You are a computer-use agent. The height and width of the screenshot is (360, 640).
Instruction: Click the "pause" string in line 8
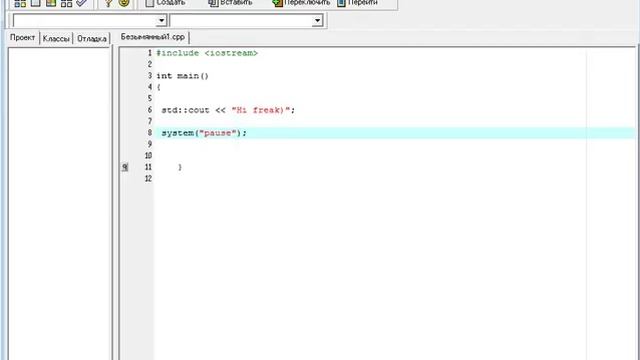point(218,133)
